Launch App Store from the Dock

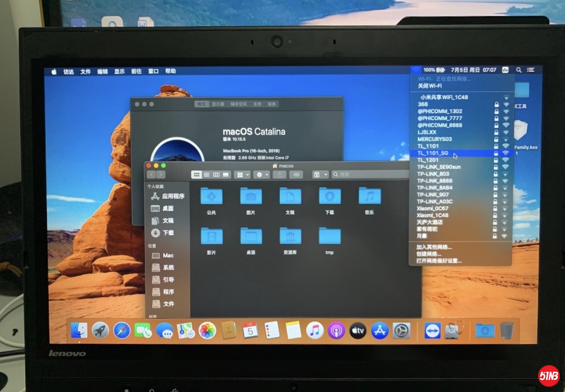pos(380,330)
